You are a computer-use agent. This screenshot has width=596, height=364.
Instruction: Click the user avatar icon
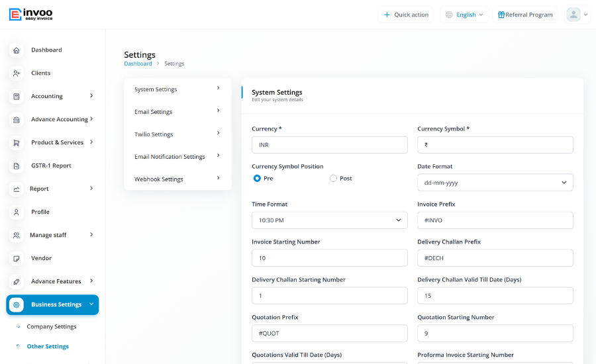click(x=573, y=15)
